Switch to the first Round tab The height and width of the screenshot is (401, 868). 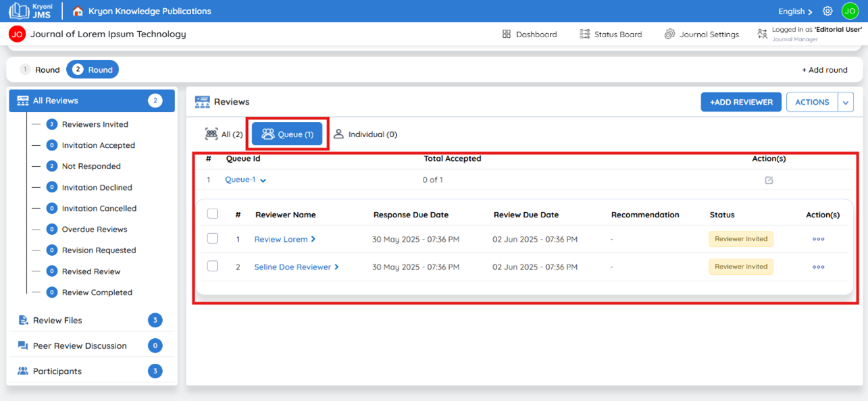point(40,70)
